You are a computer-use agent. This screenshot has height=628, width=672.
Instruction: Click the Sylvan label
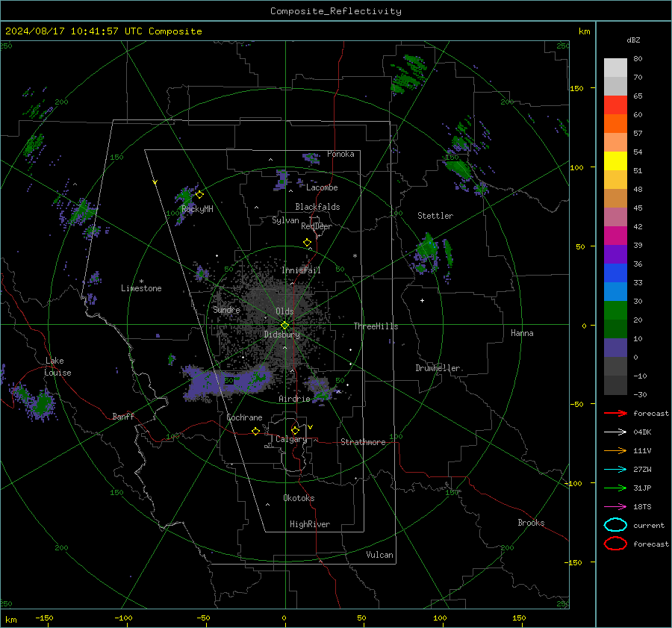(x=285, y=220)
